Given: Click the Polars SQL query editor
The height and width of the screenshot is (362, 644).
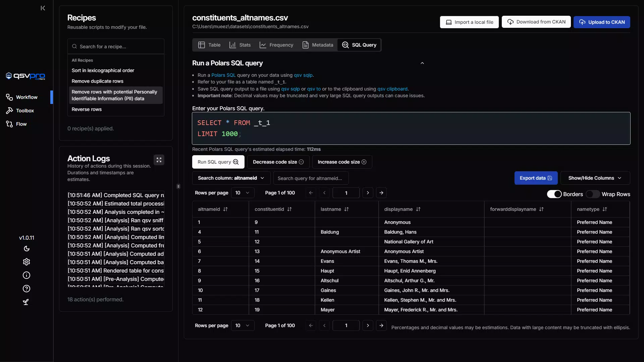Looking at the screenshot, I should (411, 128).
